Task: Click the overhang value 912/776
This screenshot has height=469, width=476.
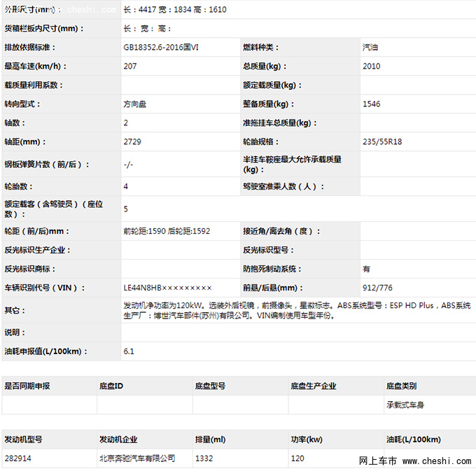Action: point(377,288)
